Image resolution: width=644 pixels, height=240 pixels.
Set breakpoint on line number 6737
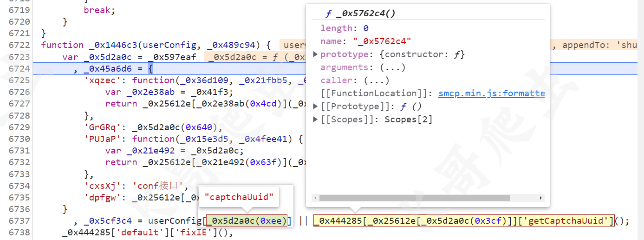click(x=19, y=220)
